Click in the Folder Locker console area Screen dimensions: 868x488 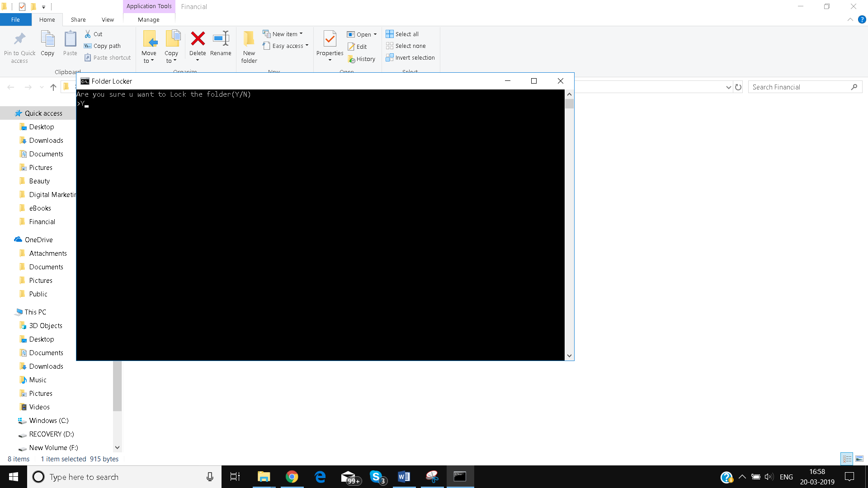321,225
